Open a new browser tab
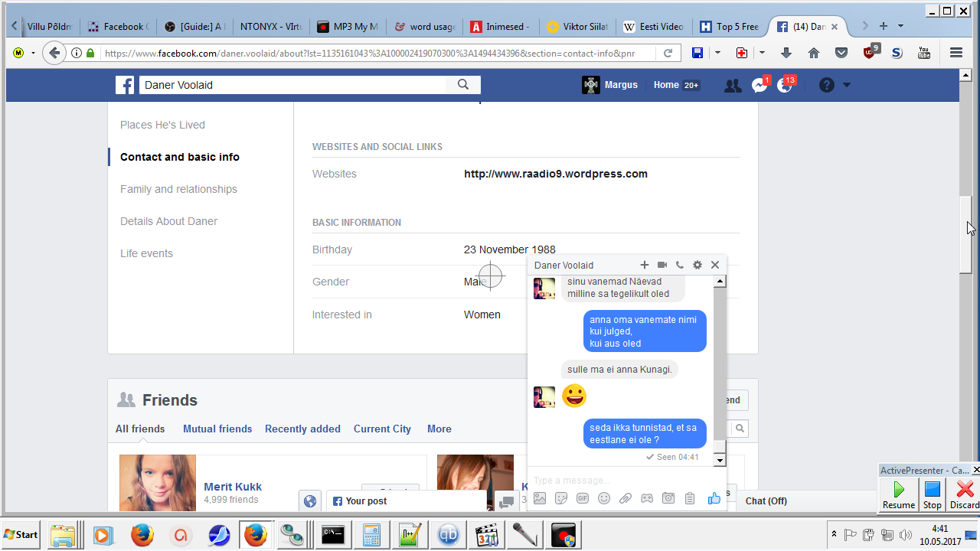 tap(884, 26)
